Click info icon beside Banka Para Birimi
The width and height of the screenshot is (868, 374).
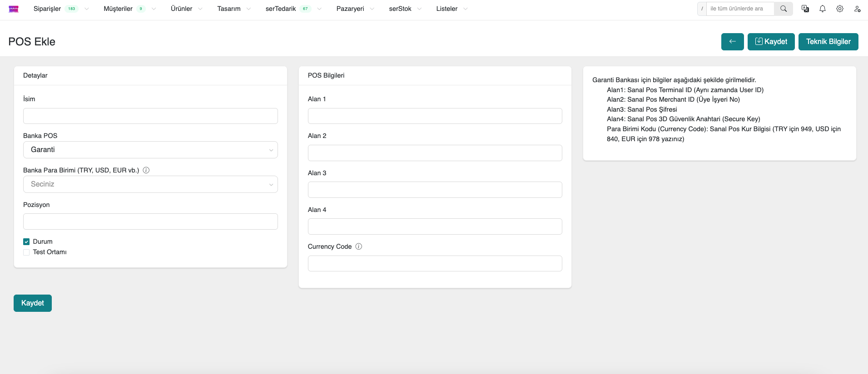click(146, 170)
